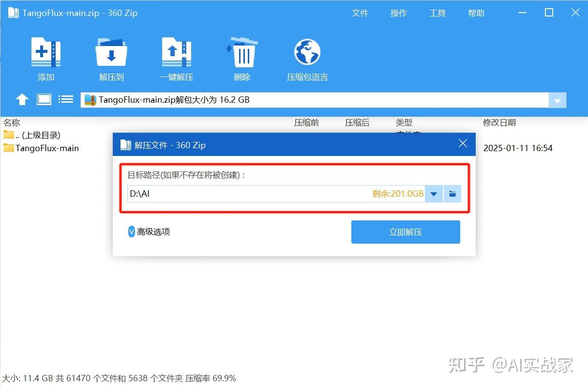Open the destination path dropdown arrow
Screen dimensions: 588x388
[x=433, y=193]
